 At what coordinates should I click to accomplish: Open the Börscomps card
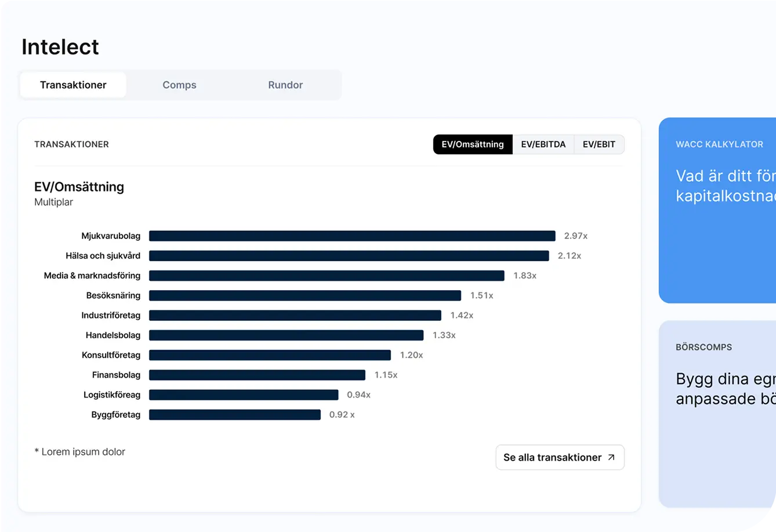pyautogui.click(x=717, y=414)
